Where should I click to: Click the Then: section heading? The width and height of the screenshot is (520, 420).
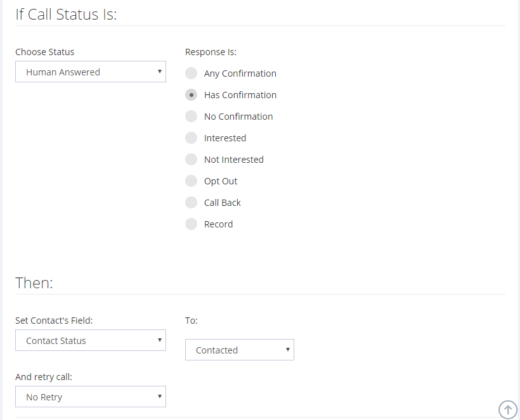(34, 283)
